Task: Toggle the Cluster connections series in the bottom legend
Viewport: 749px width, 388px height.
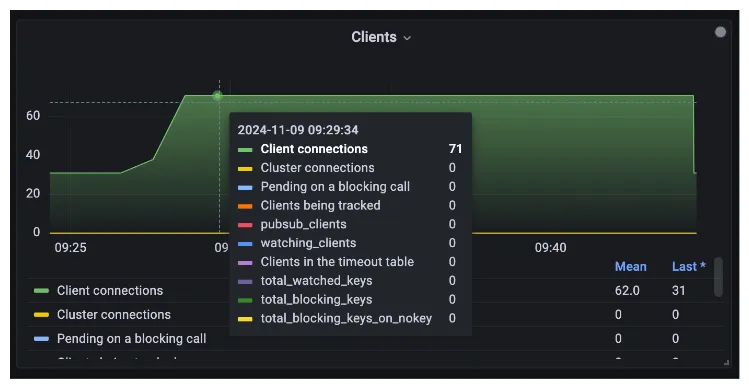Action: pyautogui.click(x=114, y=314)
